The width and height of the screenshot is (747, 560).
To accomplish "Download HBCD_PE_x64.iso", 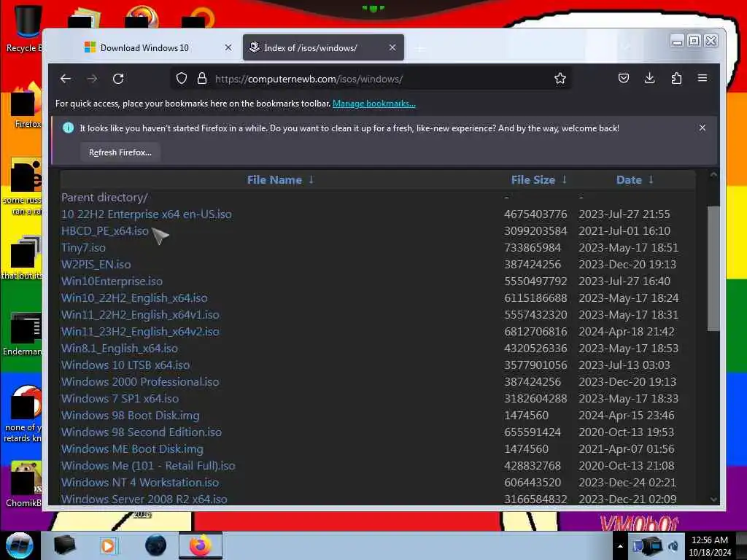I will [105, 230].
